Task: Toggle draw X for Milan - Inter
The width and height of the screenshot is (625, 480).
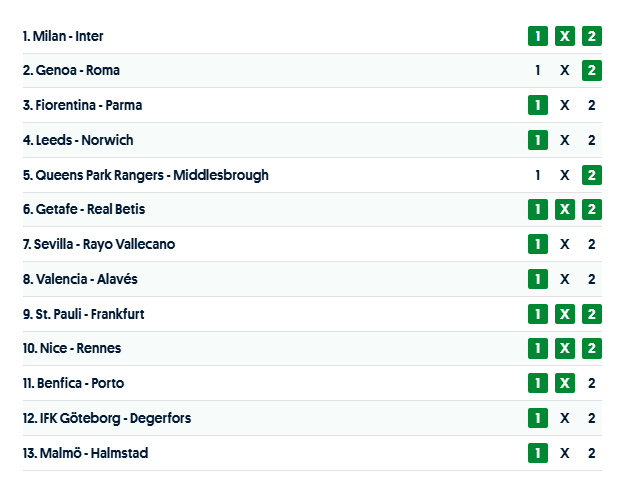Action: click(x=565, y=36)
